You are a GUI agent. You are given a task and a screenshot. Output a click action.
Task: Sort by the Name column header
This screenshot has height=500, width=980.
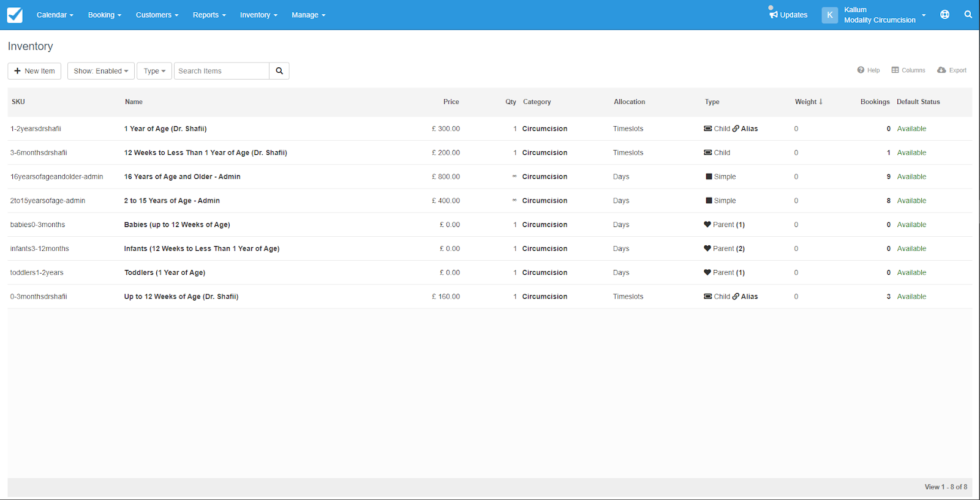[134, 102]
